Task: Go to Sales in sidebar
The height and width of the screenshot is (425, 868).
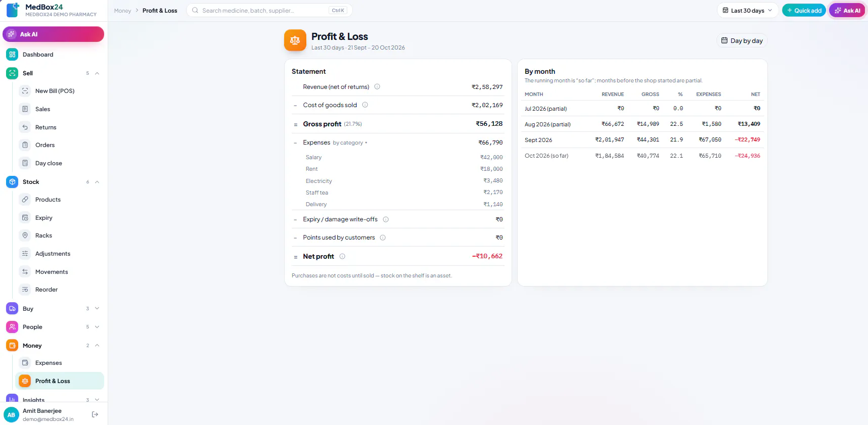Action: coord(60,109)
